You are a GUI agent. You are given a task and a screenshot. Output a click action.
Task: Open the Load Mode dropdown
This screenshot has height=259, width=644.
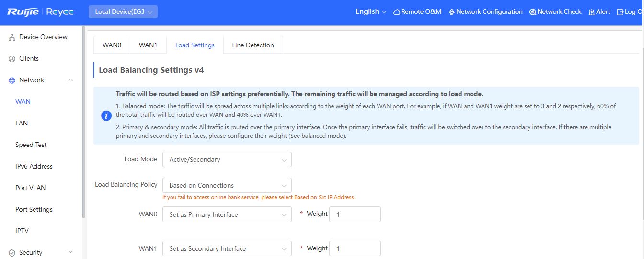click(227, 159)
